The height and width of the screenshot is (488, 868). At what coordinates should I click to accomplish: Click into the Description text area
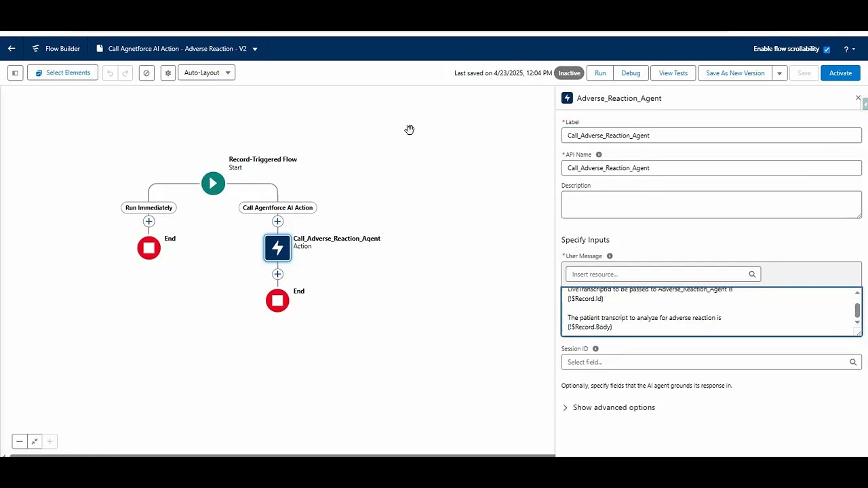coord(711,205)
